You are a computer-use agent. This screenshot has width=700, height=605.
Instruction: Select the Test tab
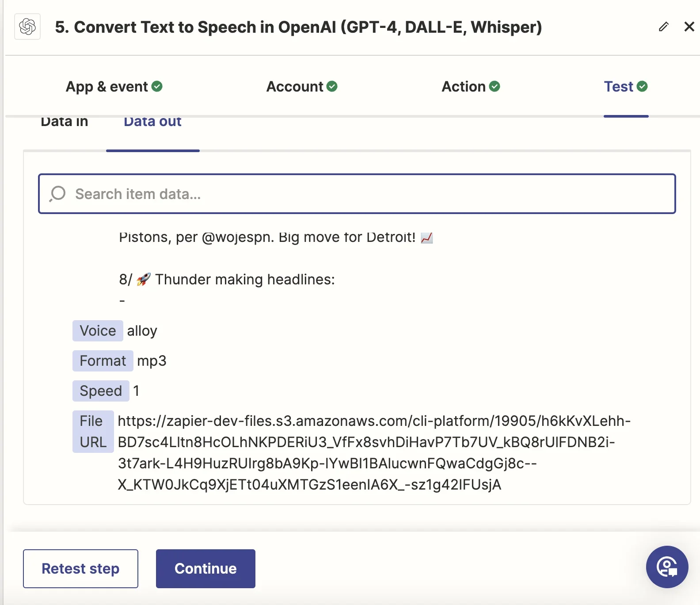click(626, 86)
